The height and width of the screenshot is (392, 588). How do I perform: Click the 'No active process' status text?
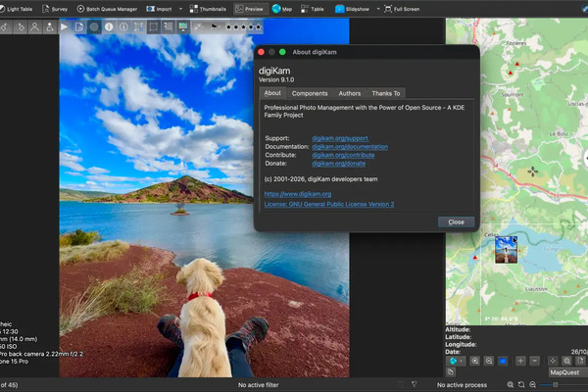462,385
